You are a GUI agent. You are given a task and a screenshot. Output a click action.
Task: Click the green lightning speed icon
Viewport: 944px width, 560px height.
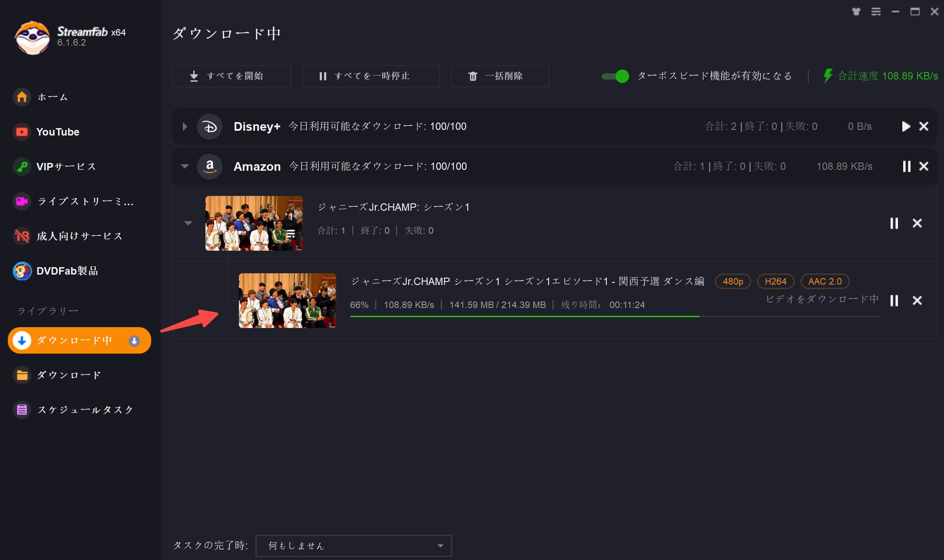click(828, 76)
